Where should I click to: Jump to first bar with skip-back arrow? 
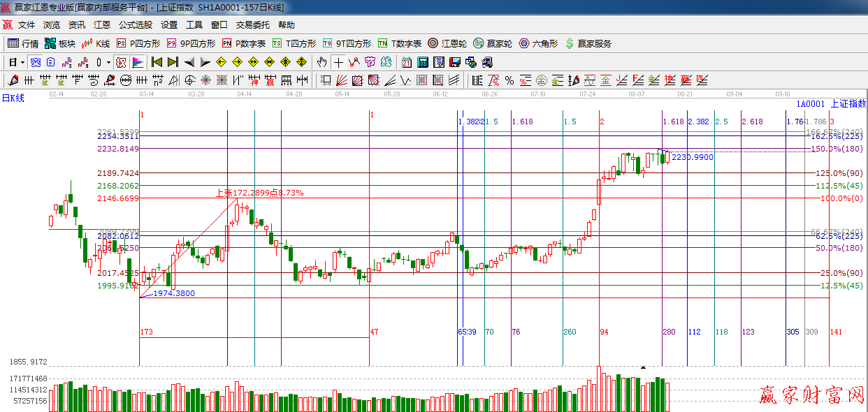pyautogui.click(x=157, y=62)
